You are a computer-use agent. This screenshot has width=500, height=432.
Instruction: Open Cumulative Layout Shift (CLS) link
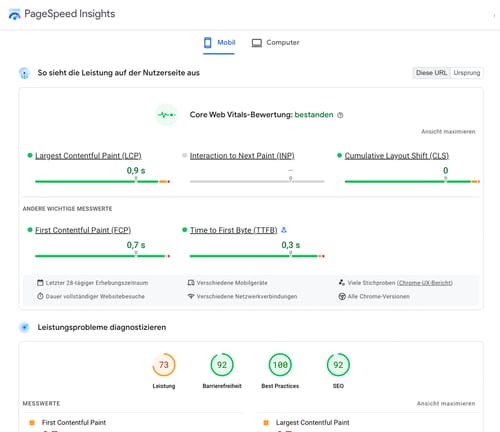[397, 156]
